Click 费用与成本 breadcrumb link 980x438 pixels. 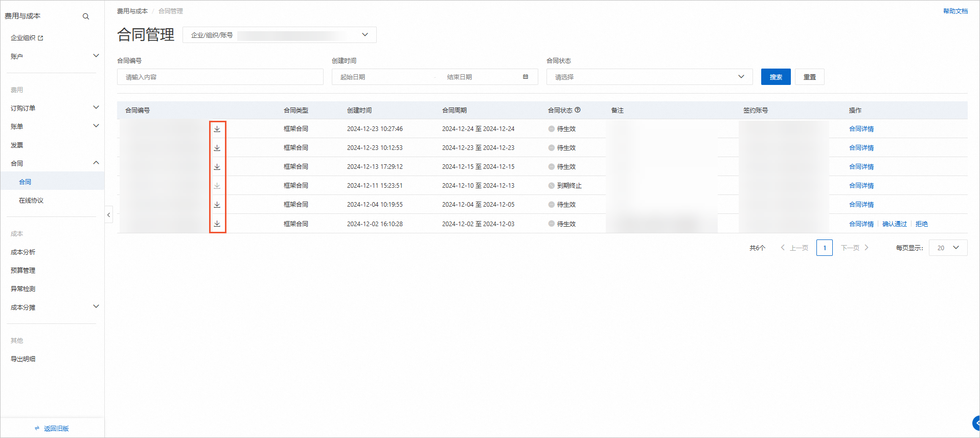point(132,11)
